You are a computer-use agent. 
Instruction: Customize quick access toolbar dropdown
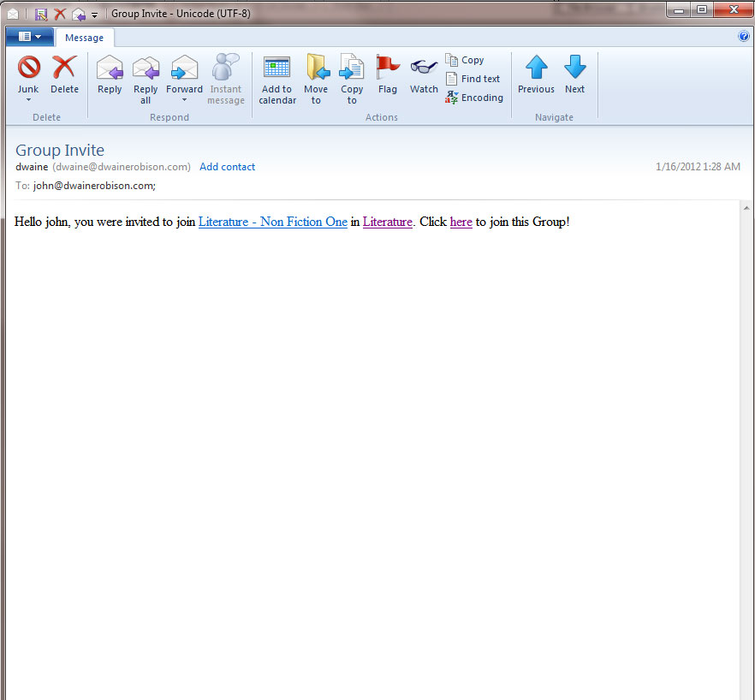point(95,15)
